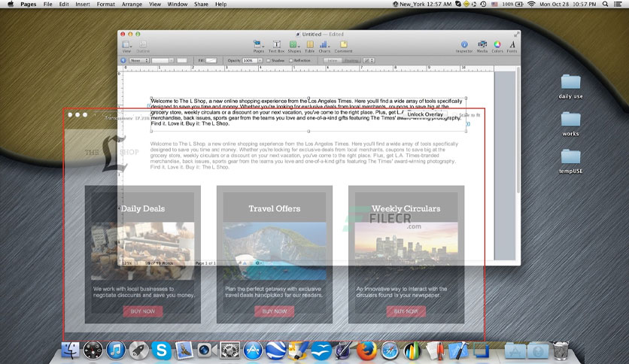Open the gear action menu at window bottom

(258, 263)
